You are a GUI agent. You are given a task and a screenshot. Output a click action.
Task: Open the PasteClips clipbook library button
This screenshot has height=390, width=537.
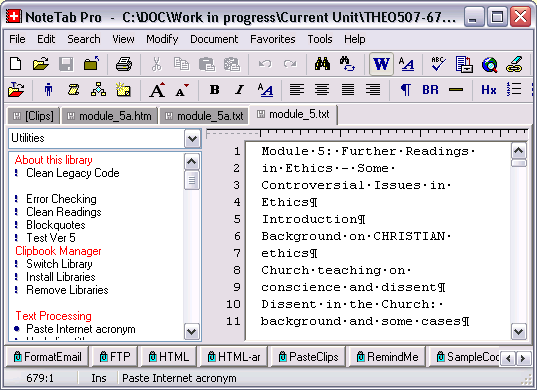coord(308,357)
